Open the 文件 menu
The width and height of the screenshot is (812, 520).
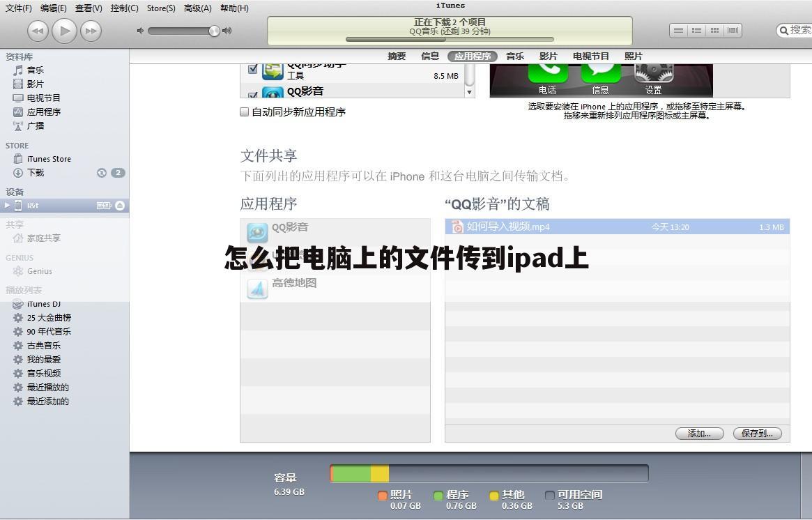(x=17, y=8)
